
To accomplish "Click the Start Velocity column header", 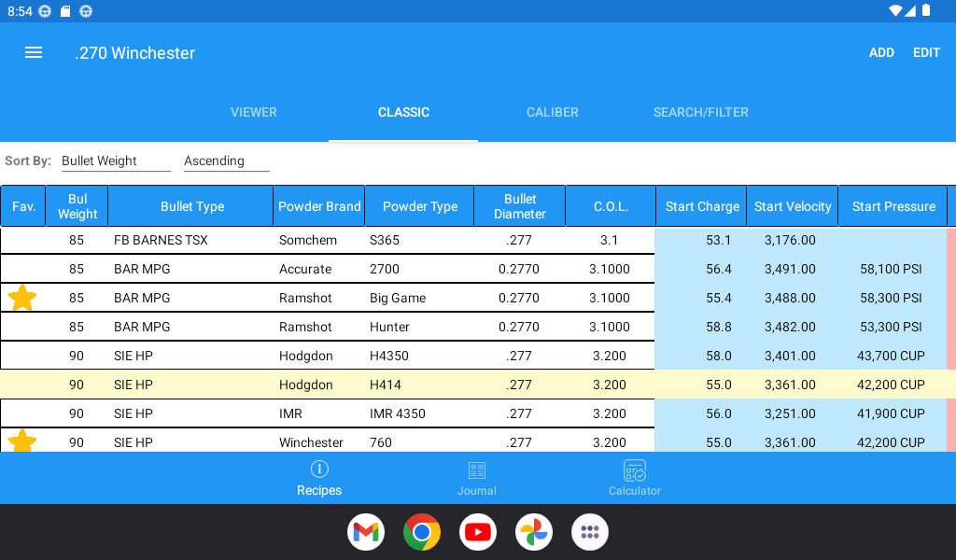I will pos(793,206).
